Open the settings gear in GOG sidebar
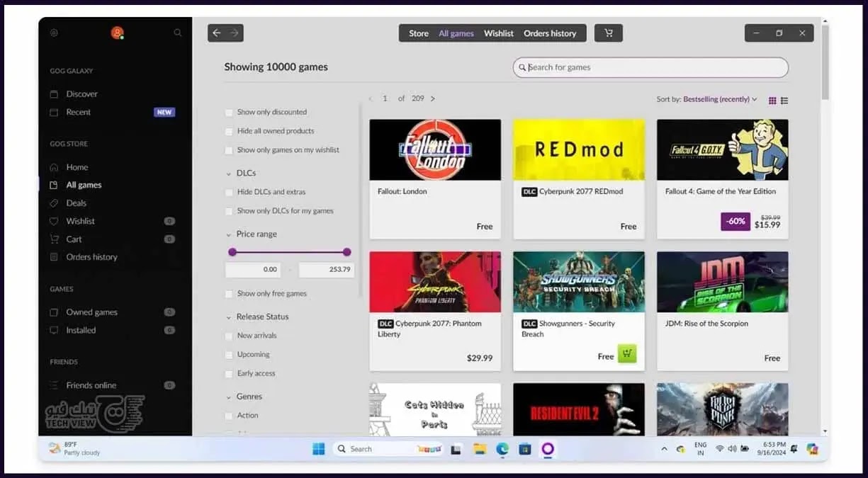Image resolution: width=868 pixels, height=478 pixels. pos(55,33)
